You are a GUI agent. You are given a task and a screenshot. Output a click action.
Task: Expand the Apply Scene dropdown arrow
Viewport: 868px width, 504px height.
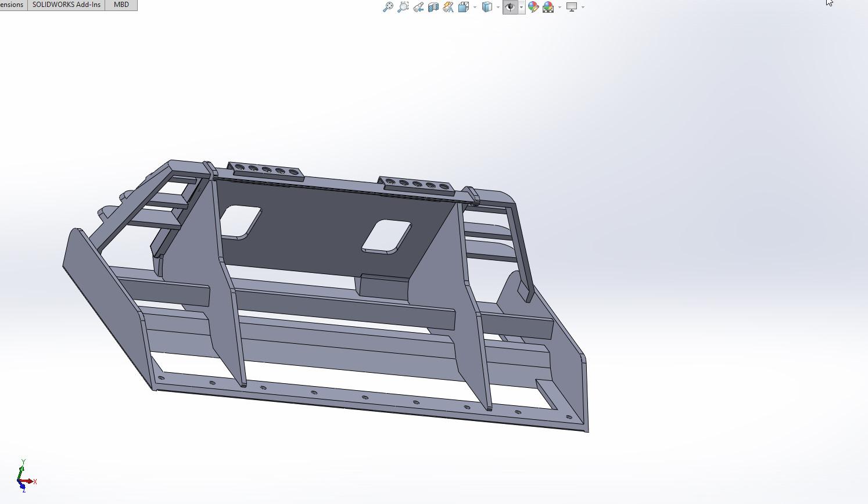tap(559, 7)
